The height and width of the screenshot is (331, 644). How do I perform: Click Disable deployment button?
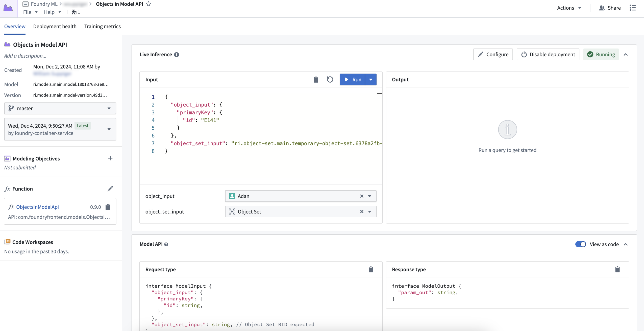point(548,55)
